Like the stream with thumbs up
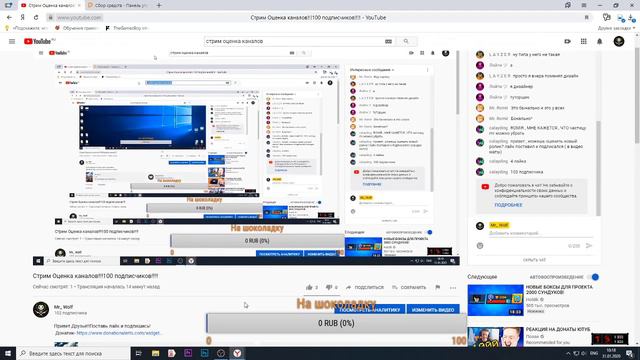 (x=309, y=287)
